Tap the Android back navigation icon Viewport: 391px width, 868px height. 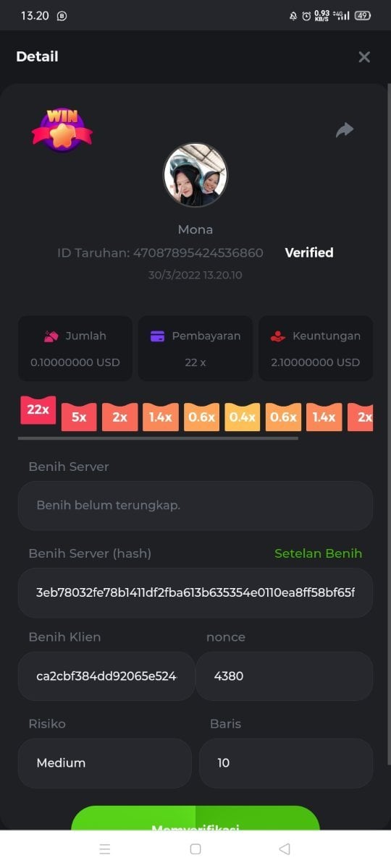(285, 849)
